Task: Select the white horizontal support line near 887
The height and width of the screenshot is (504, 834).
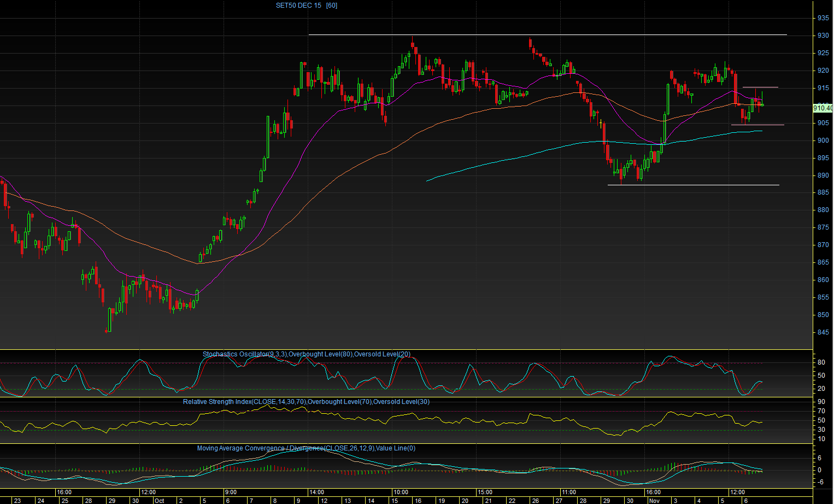Action: pyautogui.click(x=694, y=185)
